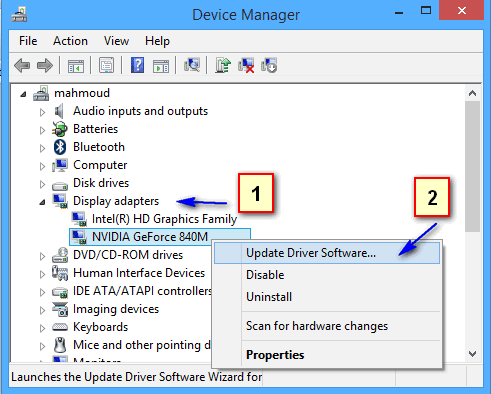Click the scrollbar down arrow
This screenshot has height=394, width=491.
[x=472, y=354]
